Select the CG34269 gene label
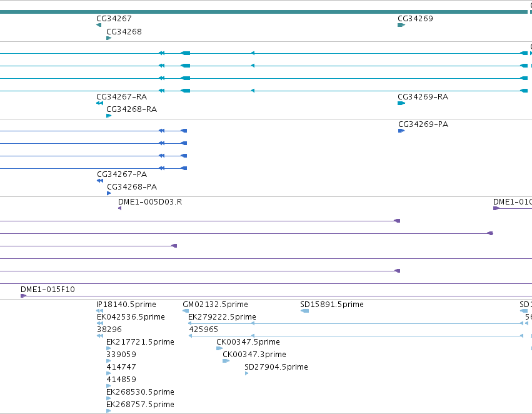 tap(415, 19)
